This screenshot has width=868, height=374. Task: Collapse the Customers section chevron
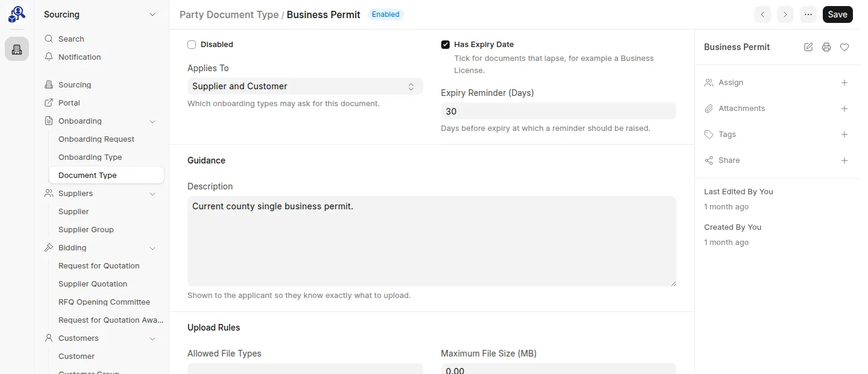153,338
